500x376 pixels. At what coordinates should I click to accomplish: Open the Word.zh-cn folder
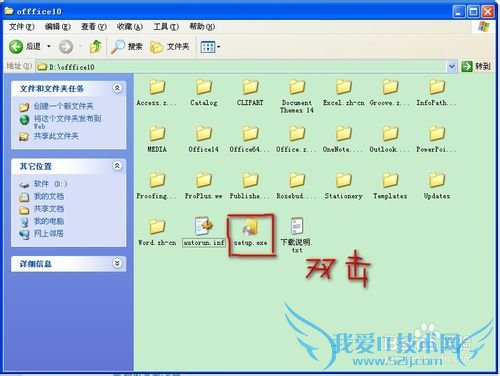pyautogui.click(x=157, y=233)
